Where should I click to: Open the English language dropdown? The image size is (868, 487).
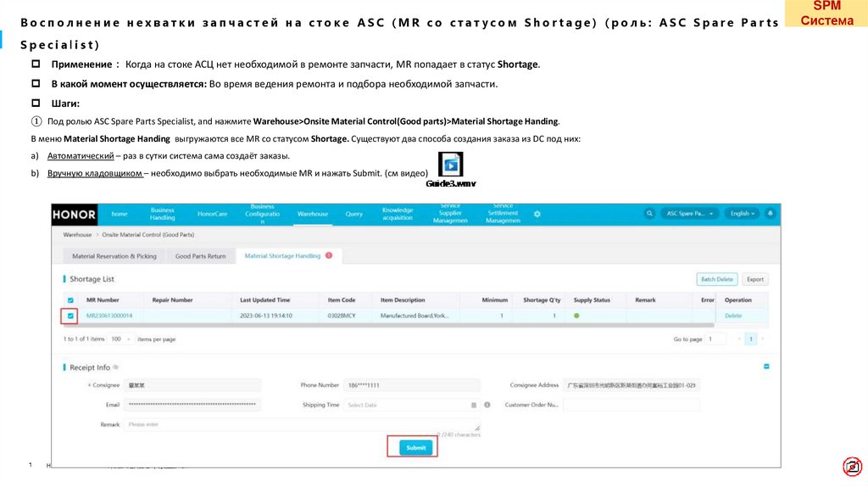coord(743,213)
